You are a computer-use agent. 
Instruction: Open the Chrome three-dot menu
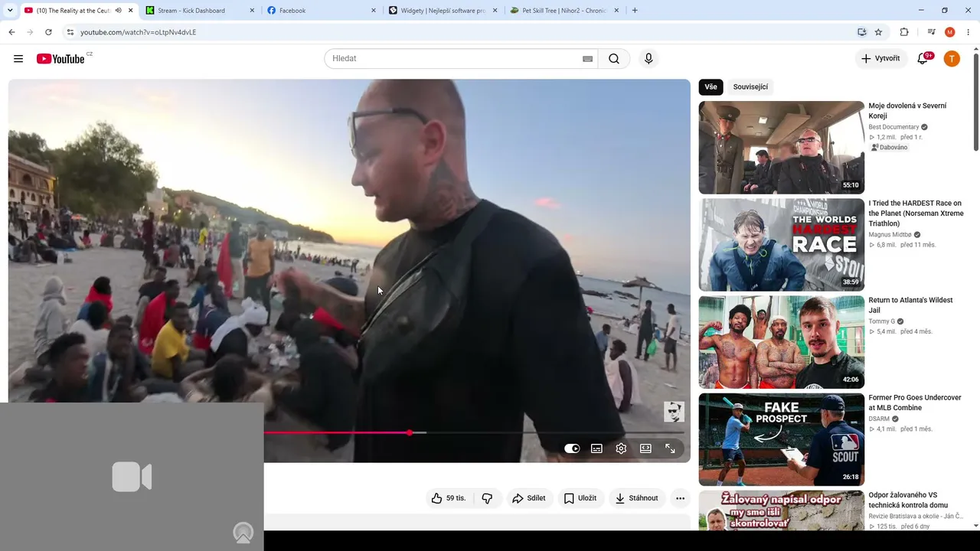tap(969, 32)
